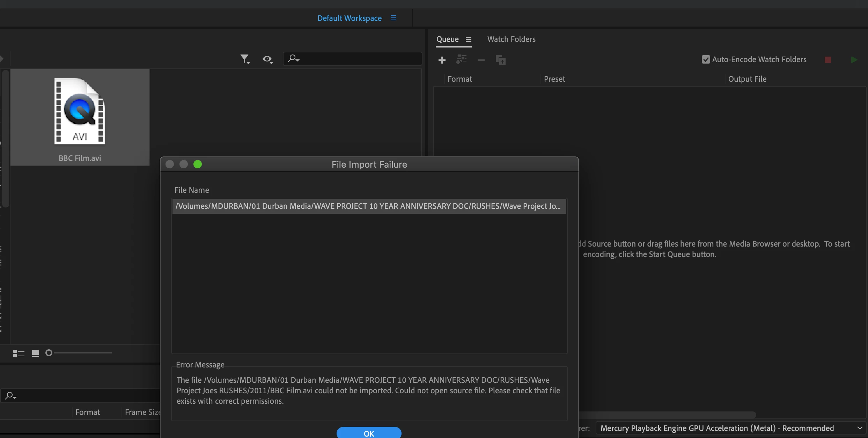868x438 pixels.
Task: Click the Duplicate queue item icon
Action: point(500,60)
